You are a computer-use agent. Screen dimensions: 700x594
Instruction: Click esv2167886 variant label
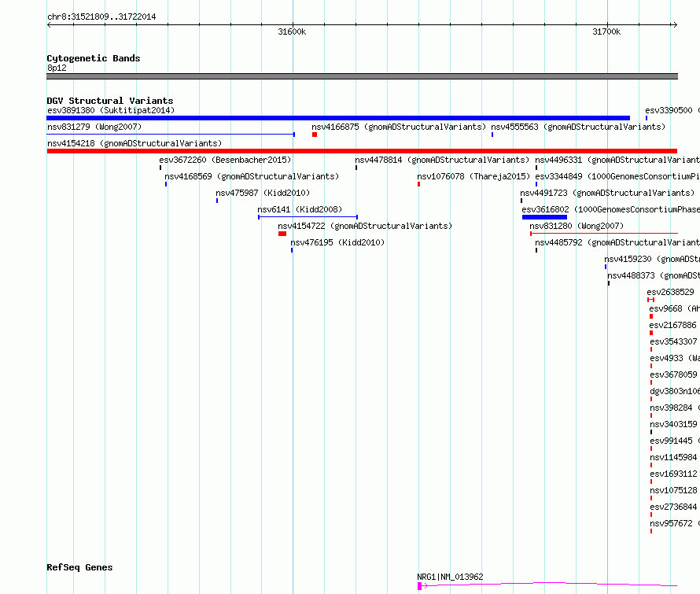coord(672,325)
